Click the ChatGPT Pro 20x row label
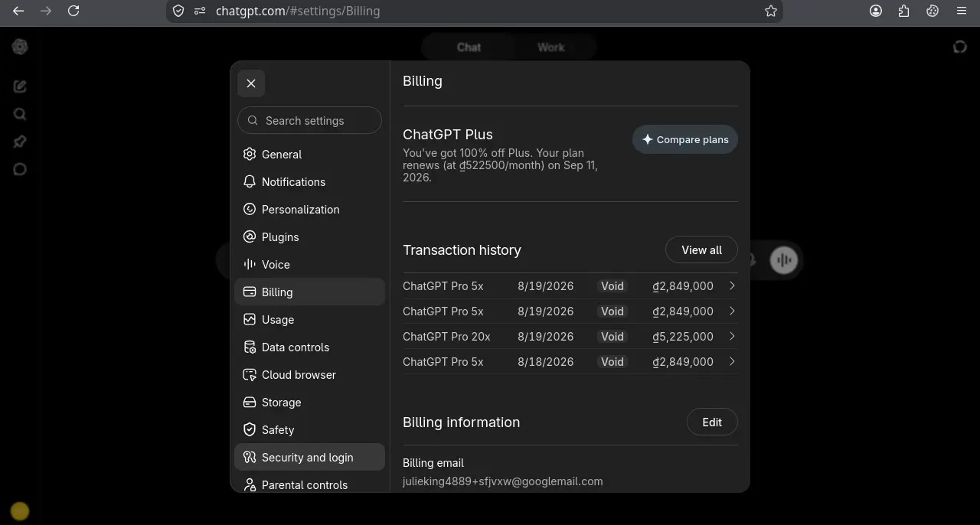The height and width of the screenshot is (525, 980). pyautogui.click(x=446, y=336)
